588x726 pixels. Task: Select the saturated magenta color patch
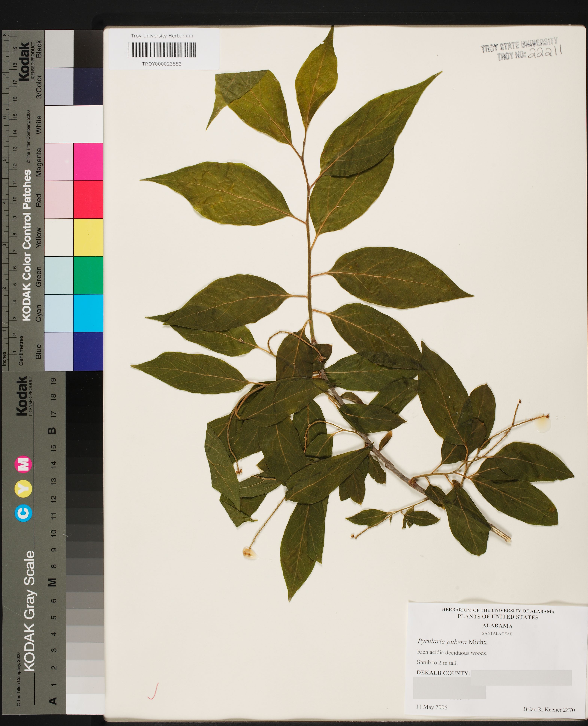[x=88, y=162]
